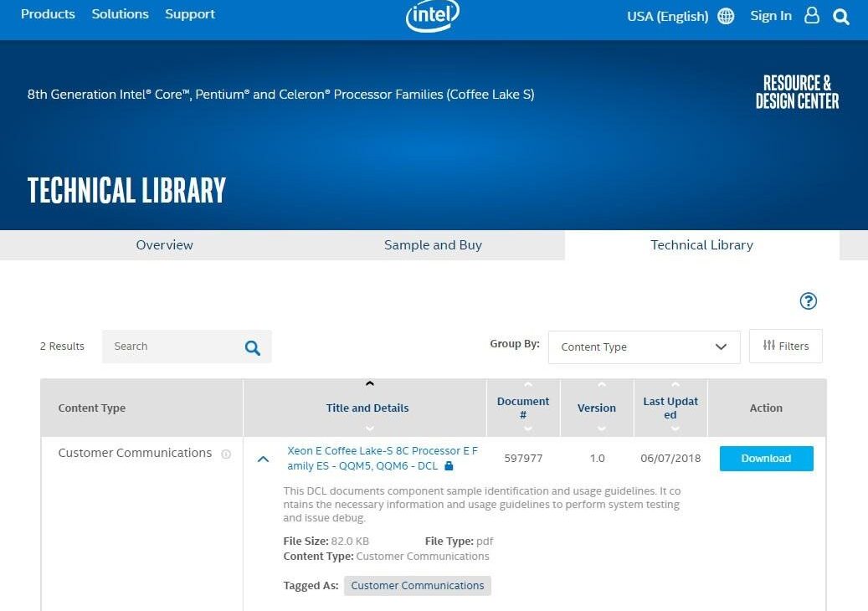The image size is (868, 611).
Task: Click the lock icon next to the DCL title
Action: (449, 465)
